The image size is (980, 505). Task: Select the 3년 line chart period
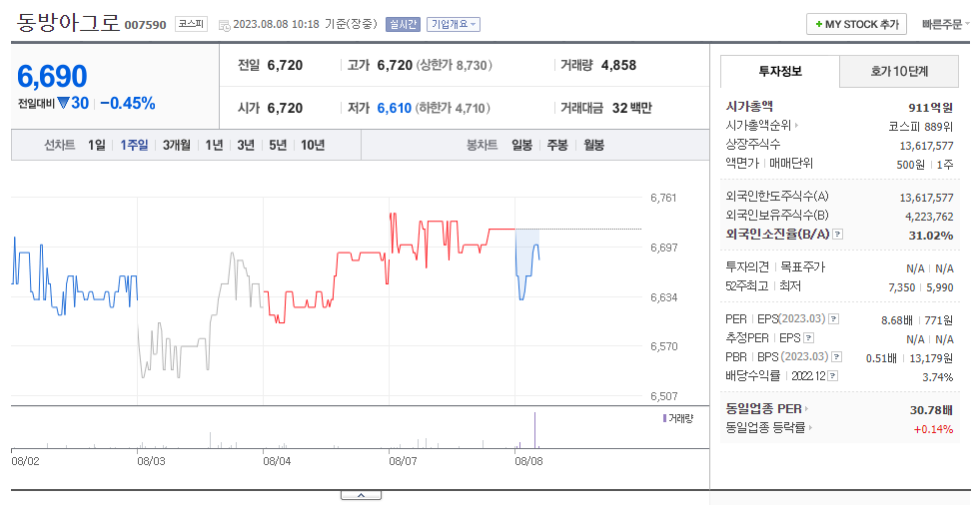246,145
